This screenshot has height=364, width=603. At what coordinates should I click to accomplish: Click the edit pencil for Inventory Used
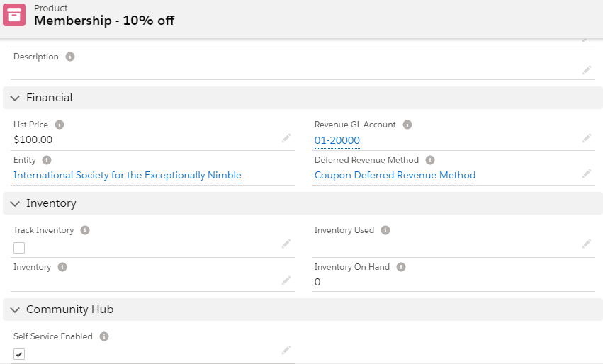(x=586, y=244)
